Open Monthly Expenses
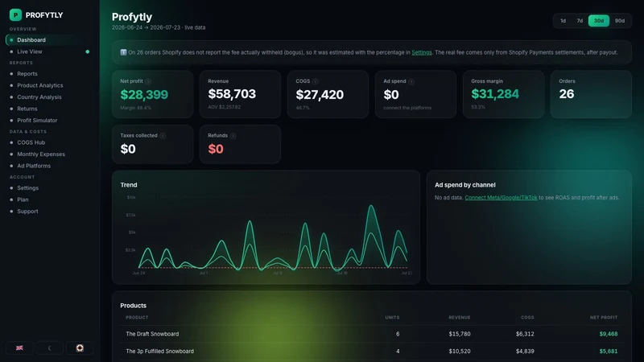Screen dimensions: 644x362 pos(49,154)
